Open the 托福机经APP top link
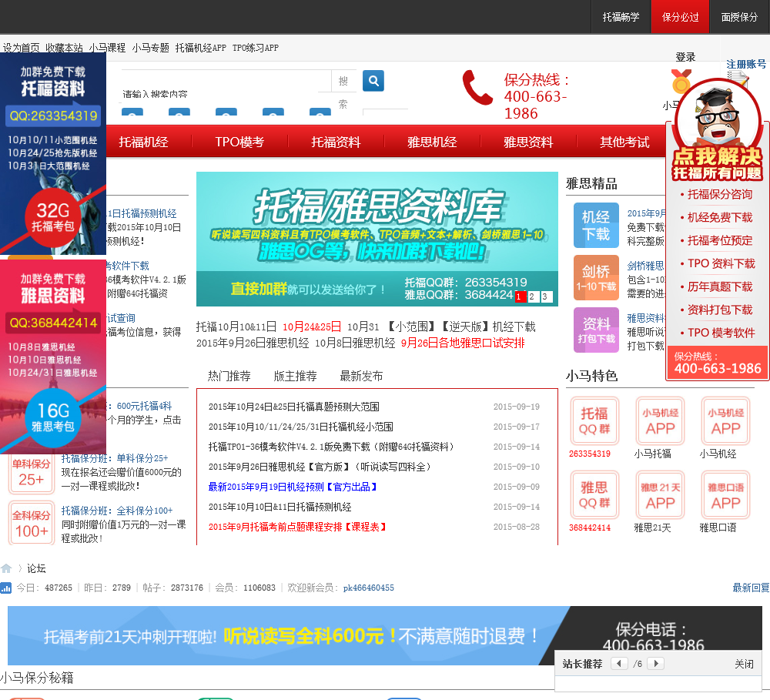This screenshot has width=770, height=700. 201,48
